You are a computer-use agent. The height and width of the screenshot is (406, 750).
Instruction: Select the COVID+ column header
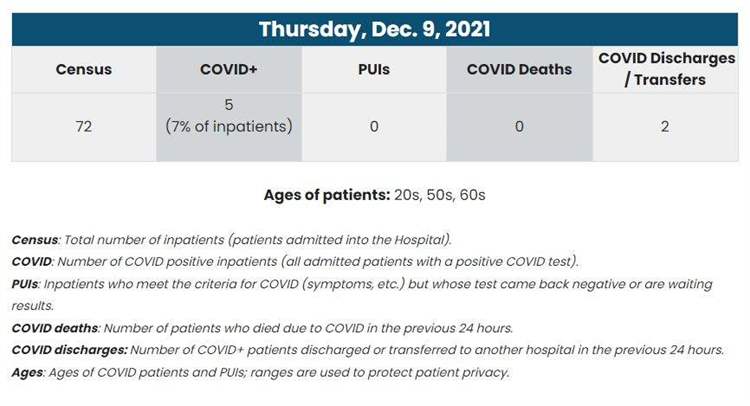click(229, 69)
